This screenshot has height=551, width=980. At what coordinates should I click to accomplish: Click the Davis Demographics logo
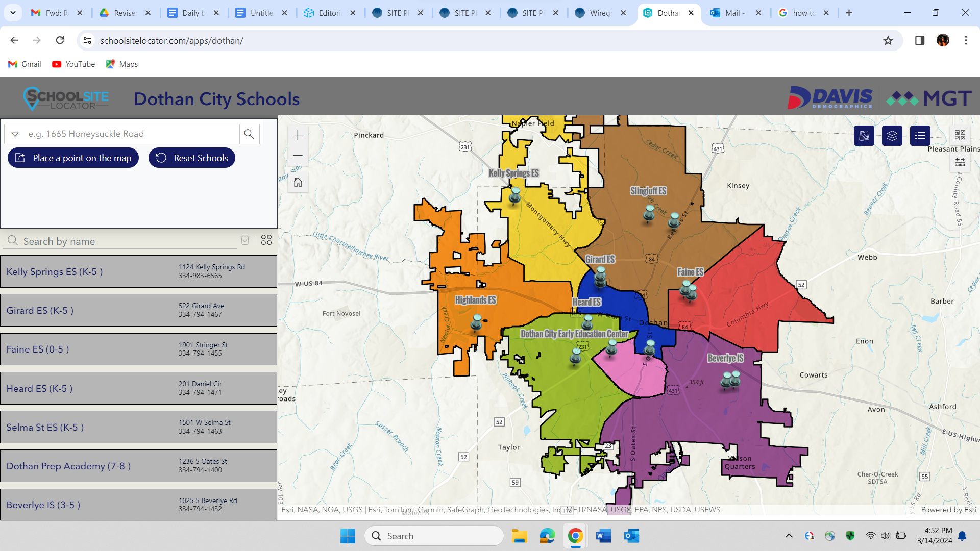point(830,97)
